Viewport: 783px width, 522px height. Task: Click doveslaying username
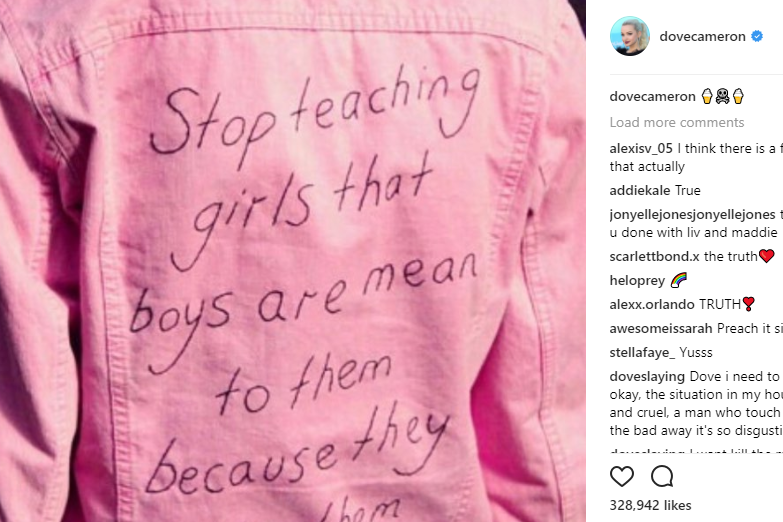pyautogui.click(x=647, y=376)
